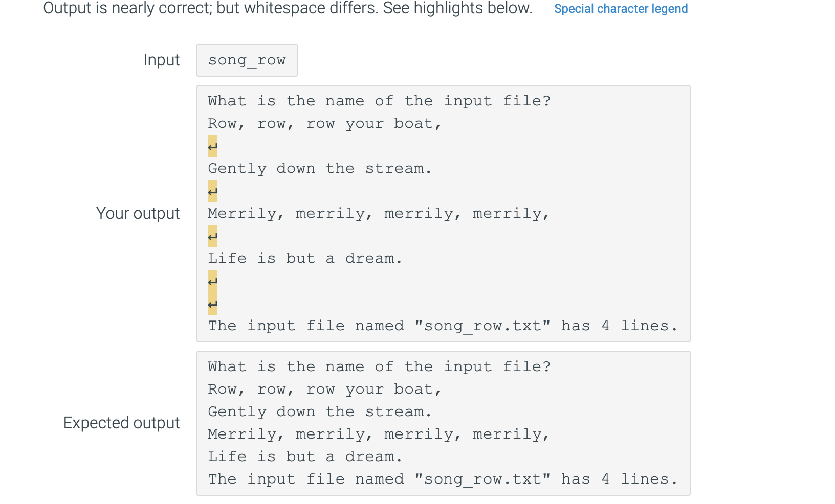Select the first of two consecutive newline markers

point(212,281)
